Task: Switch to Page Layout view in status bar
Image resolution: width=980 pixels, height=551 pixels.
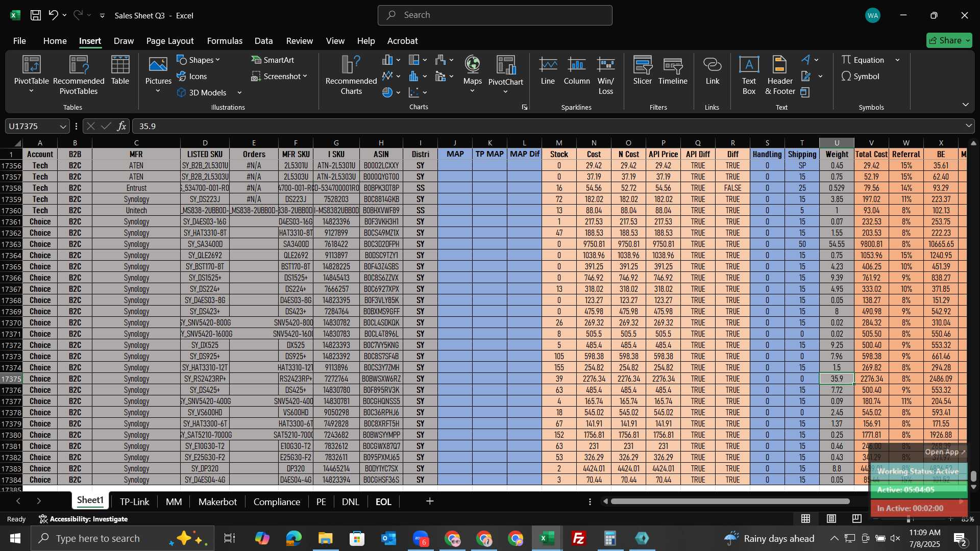Action: (x=831, y=519)
